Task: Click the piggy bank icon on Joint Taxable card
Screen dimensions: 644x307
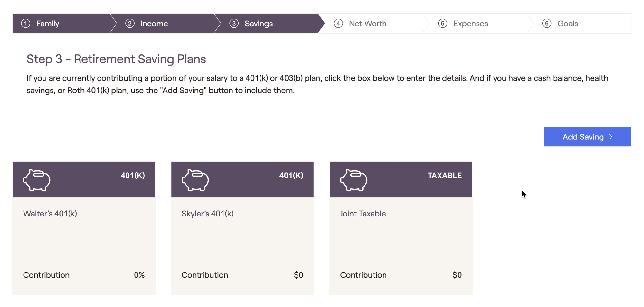Action: 354,180
